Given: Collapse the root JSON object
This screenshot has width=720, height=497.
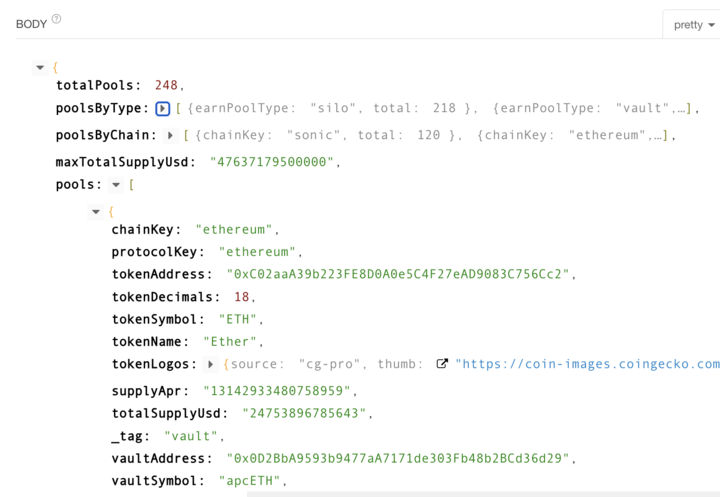Looking at the screenshot, I should [40, 68].
